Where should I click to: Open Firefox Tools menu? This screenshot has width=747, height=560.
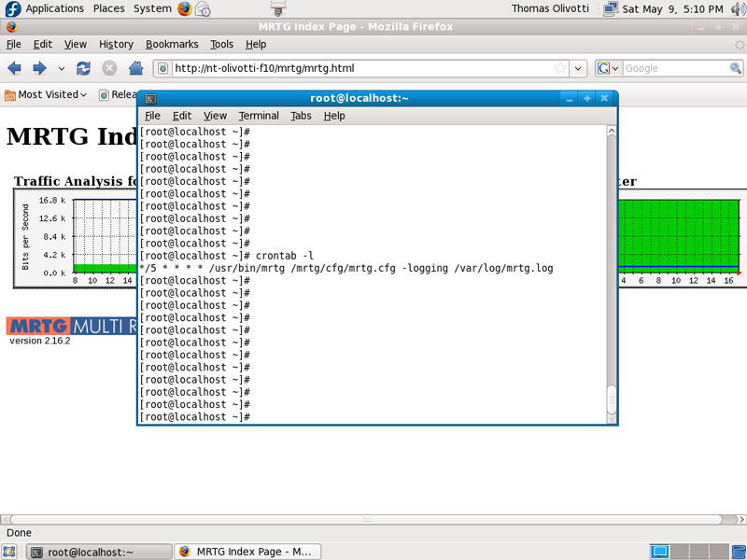pos(221,44)
